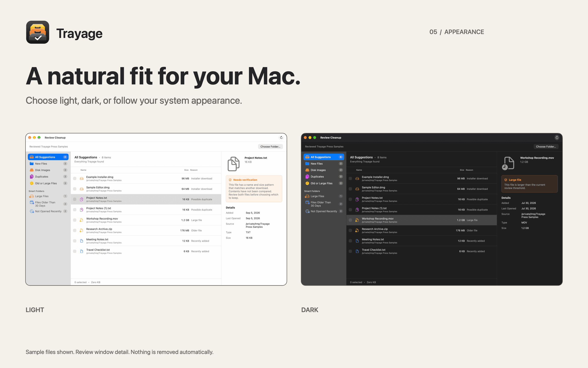Open Files Older Than 30 Days in dark sidebar
The image size is (588, 368).
324,204
